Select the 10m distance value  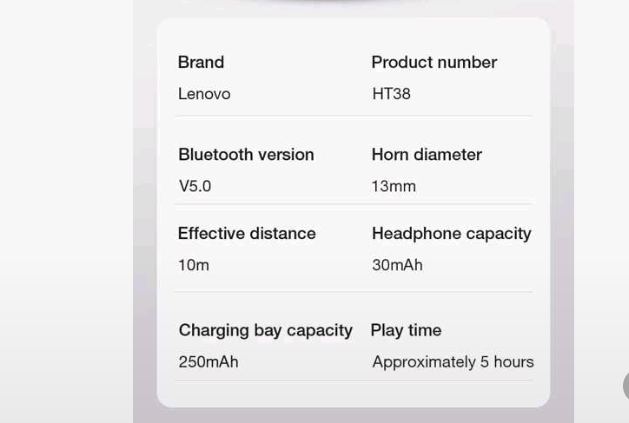194,265
